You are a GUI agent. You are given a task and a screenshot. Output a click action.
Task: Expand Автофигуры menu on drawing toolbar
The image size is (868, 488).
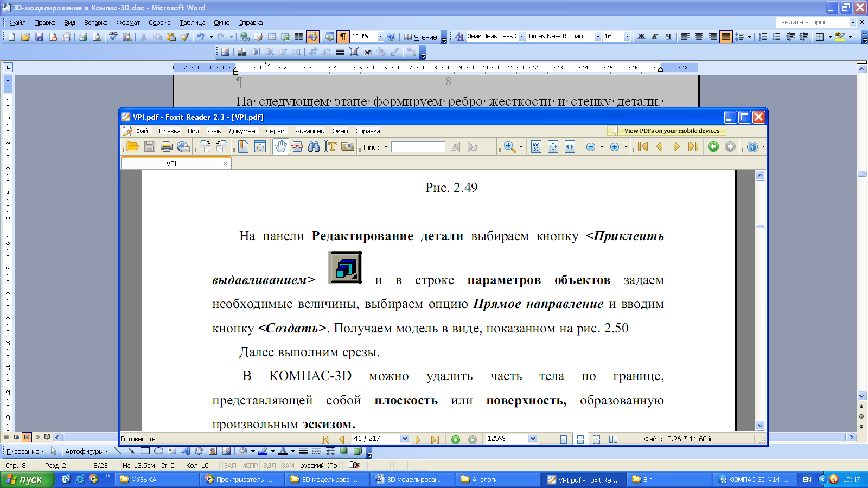click(87, 451)
